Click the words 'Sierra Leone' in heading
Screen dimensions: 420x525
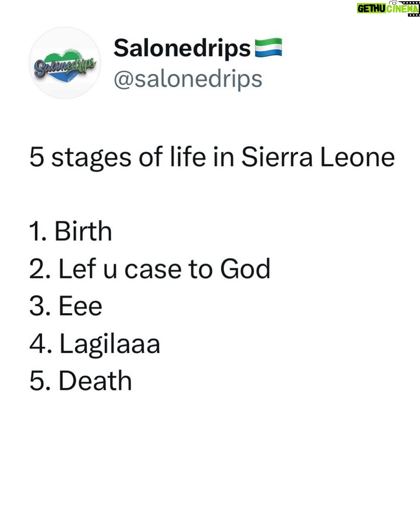[318, 157]
